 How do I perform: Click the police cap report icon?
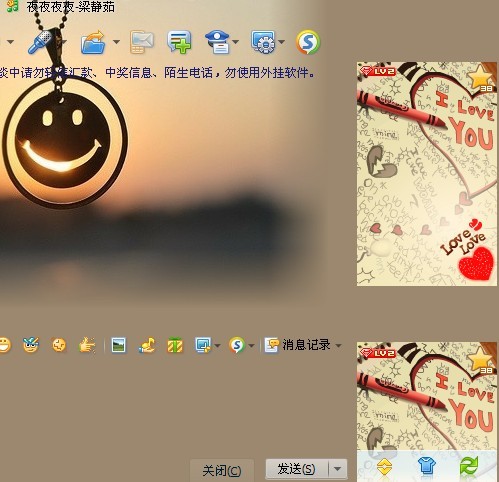217,42
